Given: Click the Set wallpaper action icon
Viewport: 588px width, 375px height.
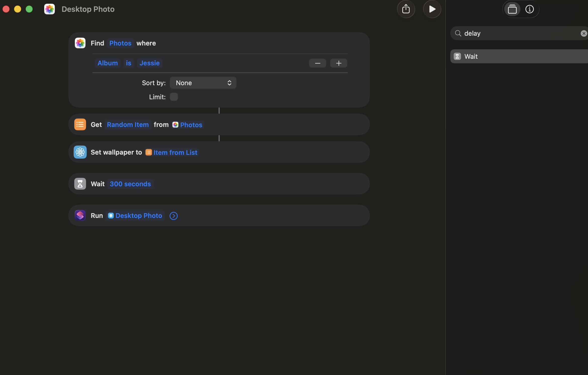Looking at the screenshot, I should point(80,152).
